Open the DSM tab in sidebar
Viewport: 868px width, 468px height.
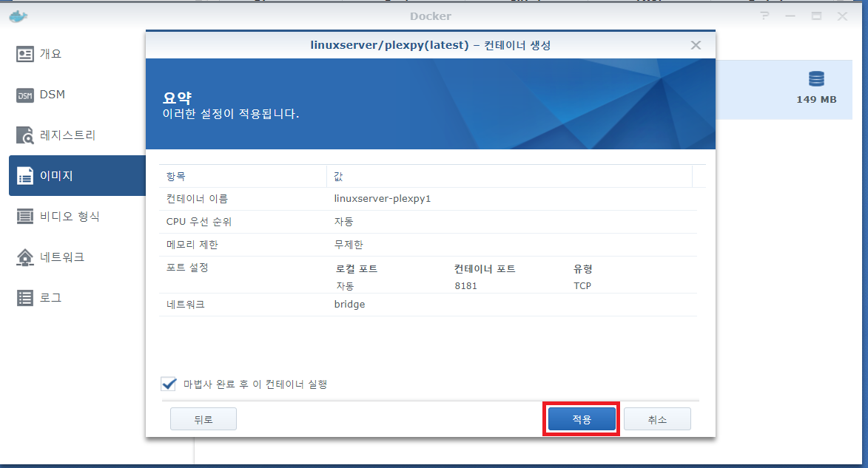(x=78, y=95)
